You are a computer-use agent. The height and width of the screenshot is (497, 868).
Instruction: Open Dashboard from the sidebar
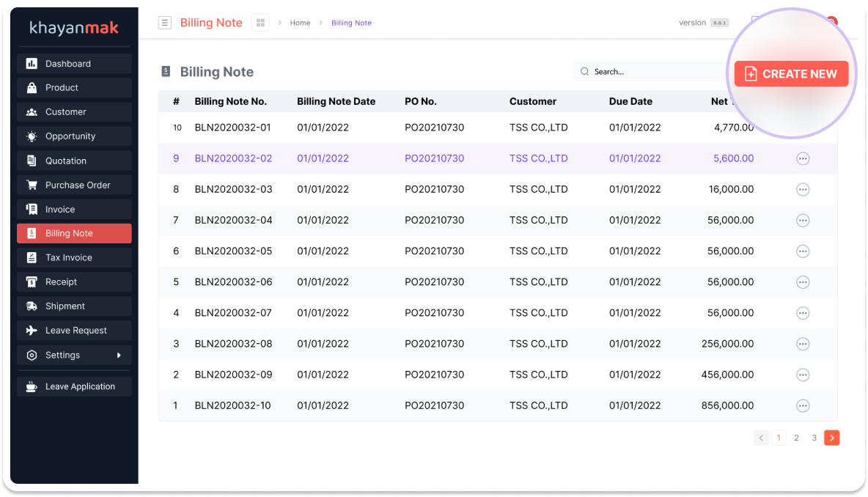coord(74,64)
